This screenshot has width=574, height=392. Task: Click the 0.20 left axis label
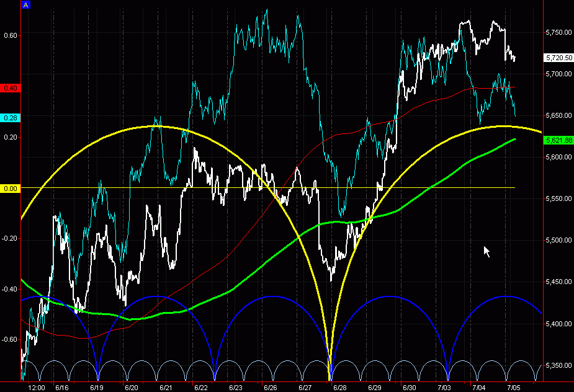coord(11,137)
